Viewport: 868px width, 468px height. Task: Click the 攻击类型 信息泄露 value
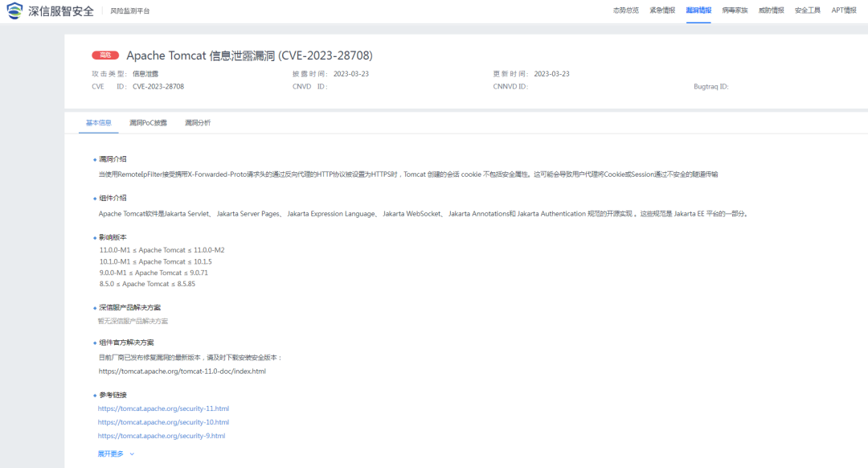145,74
